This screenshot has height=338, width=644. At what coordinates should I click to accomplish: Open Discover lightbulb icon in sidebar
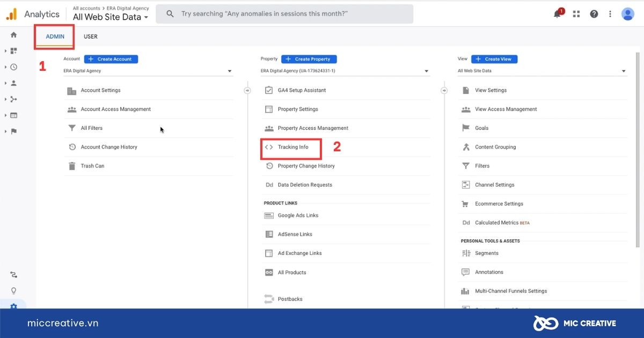(x=14, y=291)
